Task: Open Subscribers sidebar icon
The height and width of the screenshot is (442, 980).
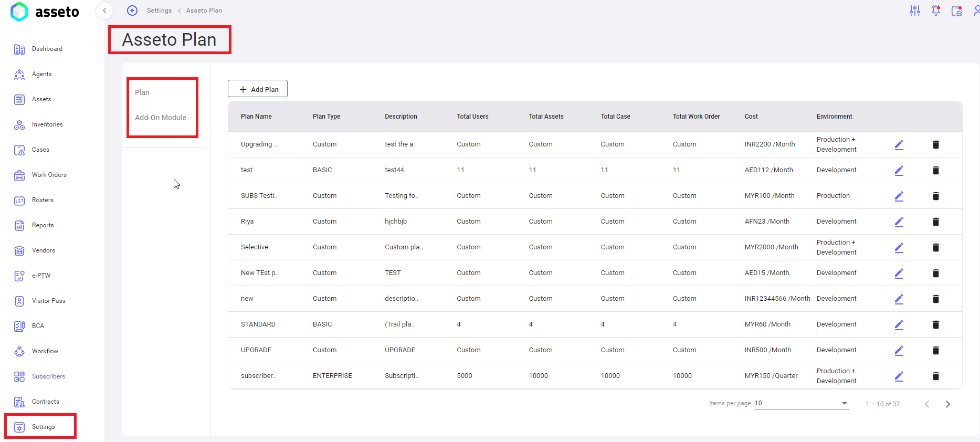Action: (19, 376)
